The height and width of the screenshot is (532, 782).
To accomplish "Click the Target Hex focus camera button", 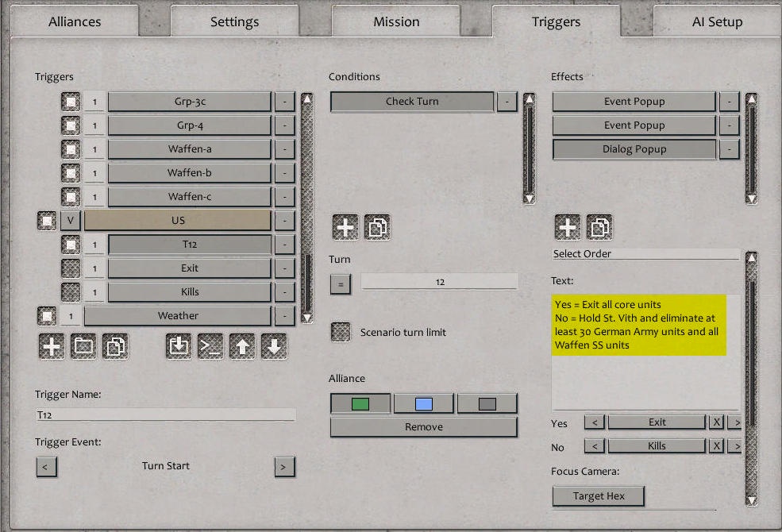I will pos(598,495).
